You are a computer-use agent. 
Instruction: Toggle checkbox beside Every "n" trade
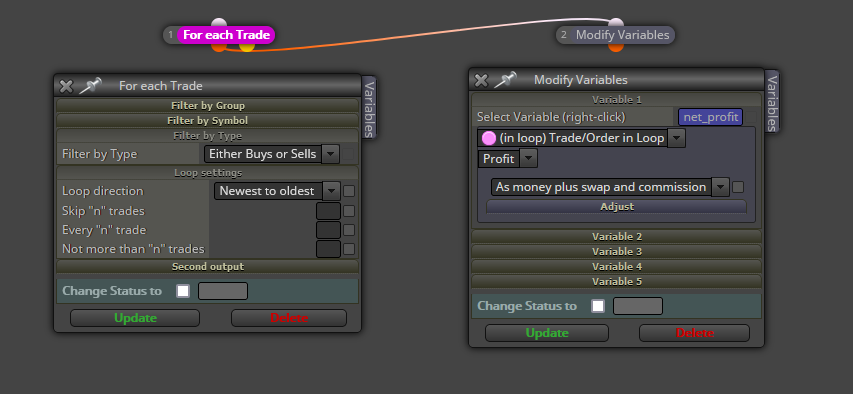[349, 230]
